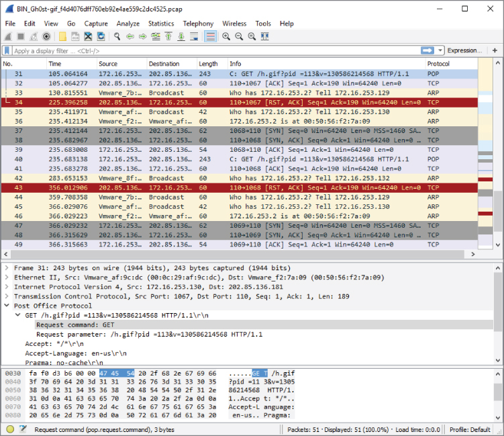Image resolution: width=504 pixels, height=436 pixels.
Task: Open the Analyze menu
Action: point(128,24)
